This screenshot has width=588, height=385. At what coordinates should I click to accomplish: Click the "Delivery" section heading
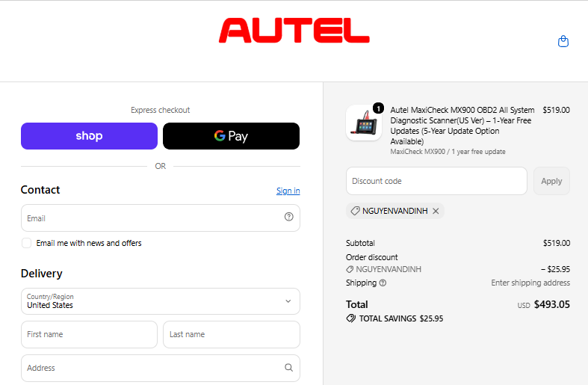pyautogui.click(x=42, y=274)
